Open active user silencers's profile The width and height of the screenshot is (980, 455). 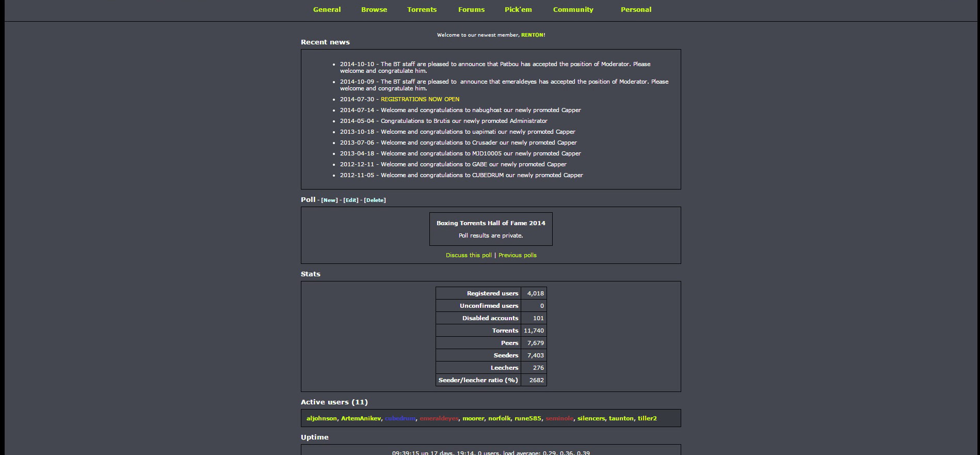[591, 418]
